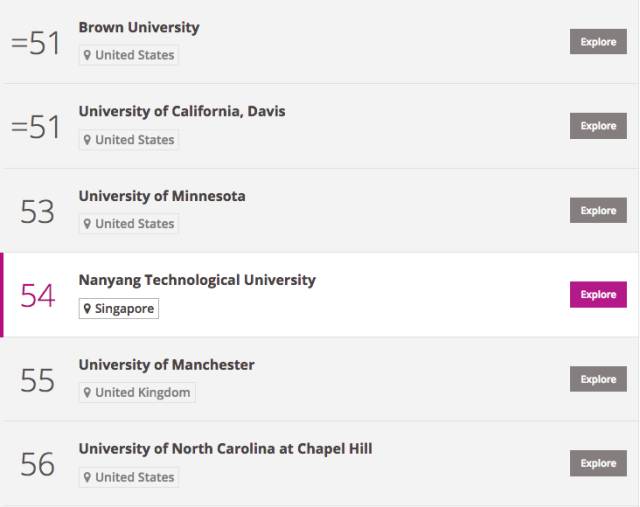Explore the University of Minnesota entry
Image resolution: width=640 pixels, height=507 pixels.
click(x=598, y=210)
